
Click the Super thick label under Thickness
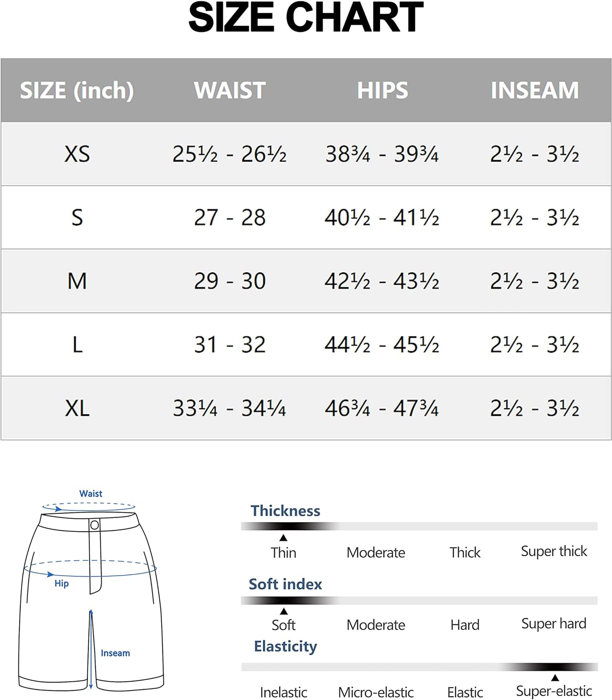click(554, 551)
